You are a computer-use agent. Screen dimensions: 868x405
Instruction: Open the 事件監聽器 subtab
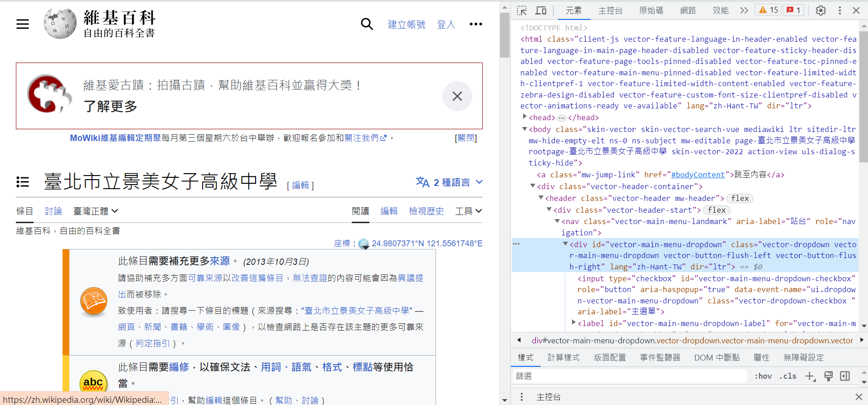(x=660, y=357)
